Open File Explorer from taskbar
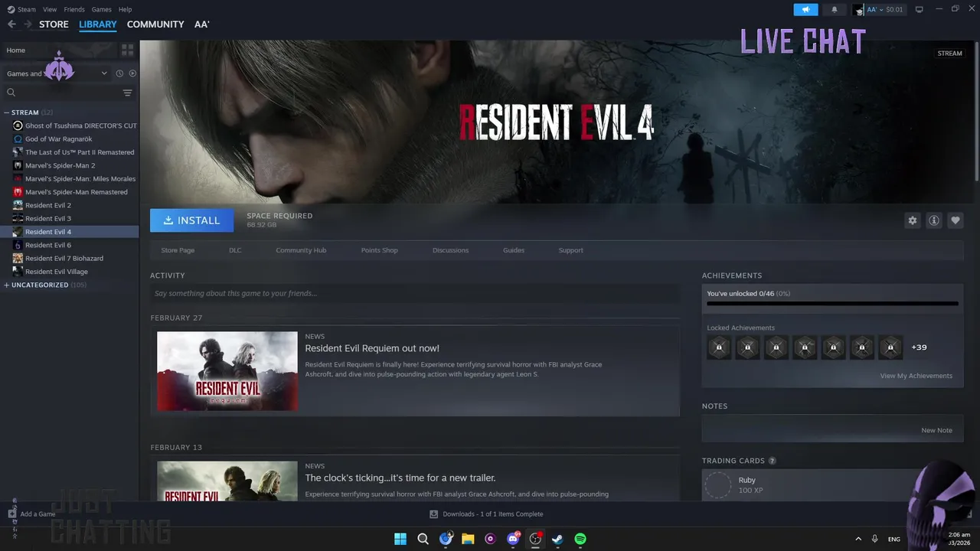980x551 pixels. pos(468,539)
